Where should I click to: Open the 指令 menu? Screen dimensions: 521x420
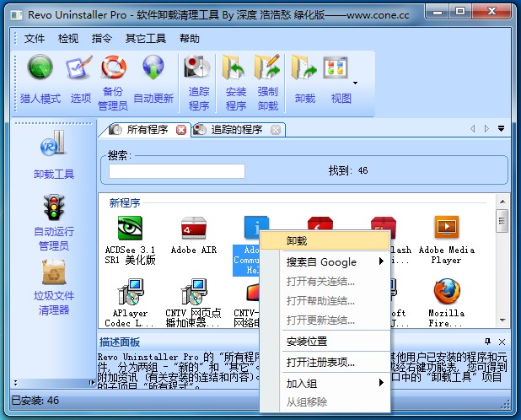tap(101, 39)
